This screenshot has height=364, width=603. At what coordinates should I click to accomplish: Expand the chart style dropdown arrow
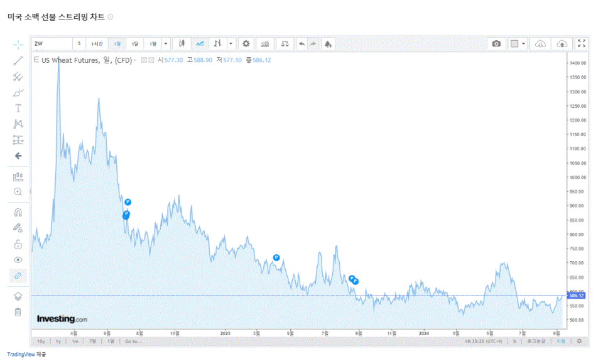(x=231, y=43)
